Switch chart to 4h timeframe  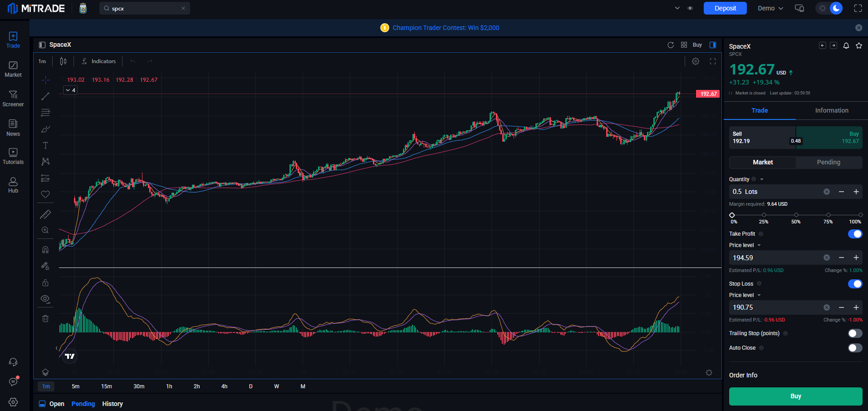224,386
